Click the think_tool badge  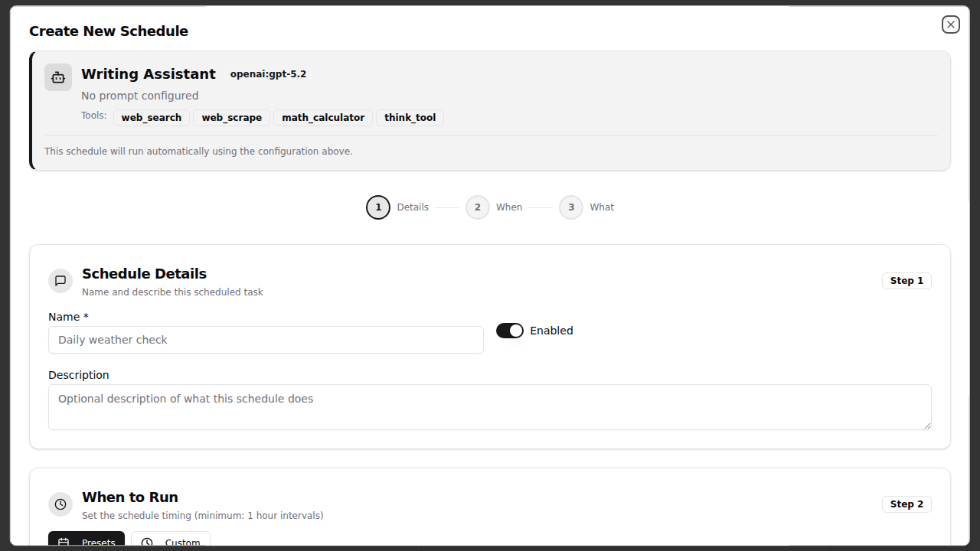pos(410,118)
